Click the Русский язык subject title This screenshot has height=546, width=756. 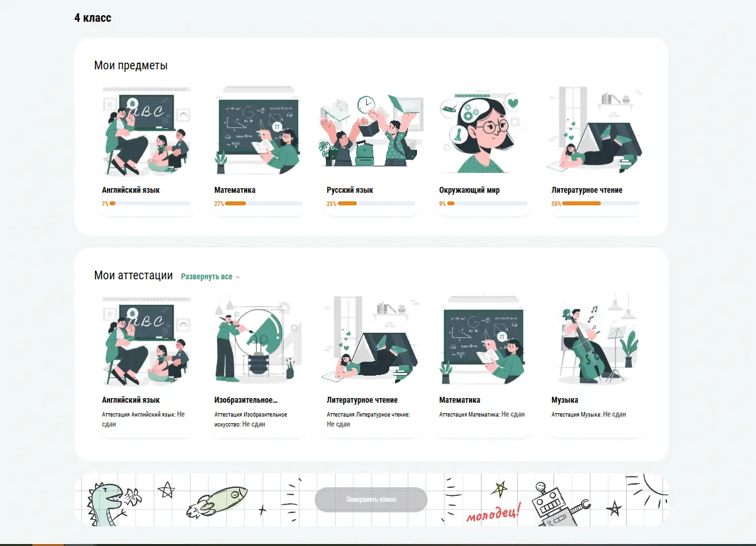coord(350,190)
